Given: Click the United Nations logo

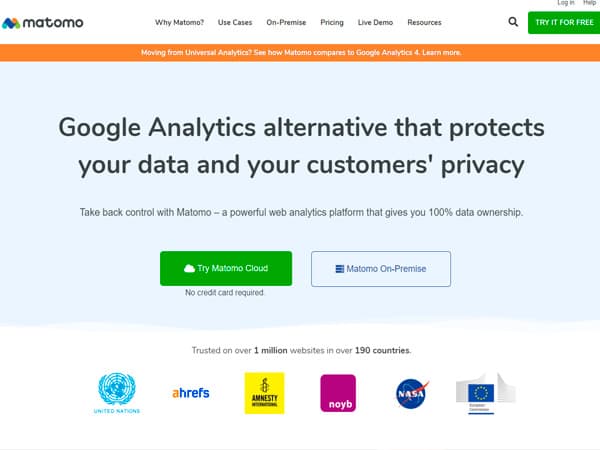Looking at the screenshot, I should [x=117, y=393].
